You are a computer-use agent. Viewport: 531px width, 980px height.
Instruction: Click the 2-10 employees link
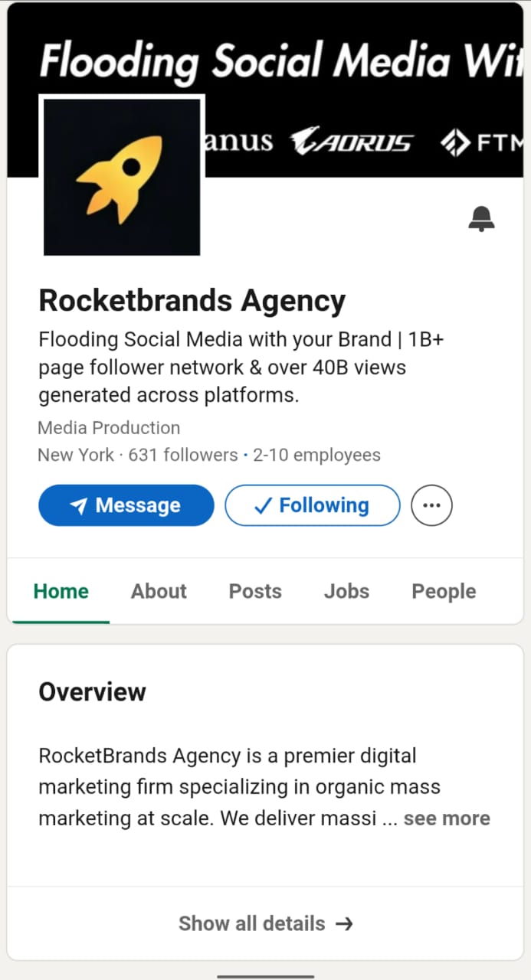[x=316, y=455]
